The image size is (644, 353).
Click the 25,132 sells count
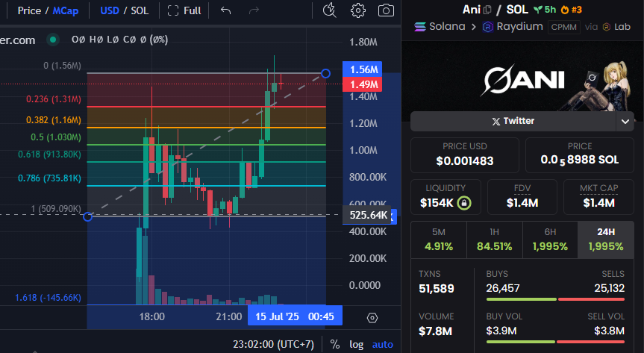[609, 289]
